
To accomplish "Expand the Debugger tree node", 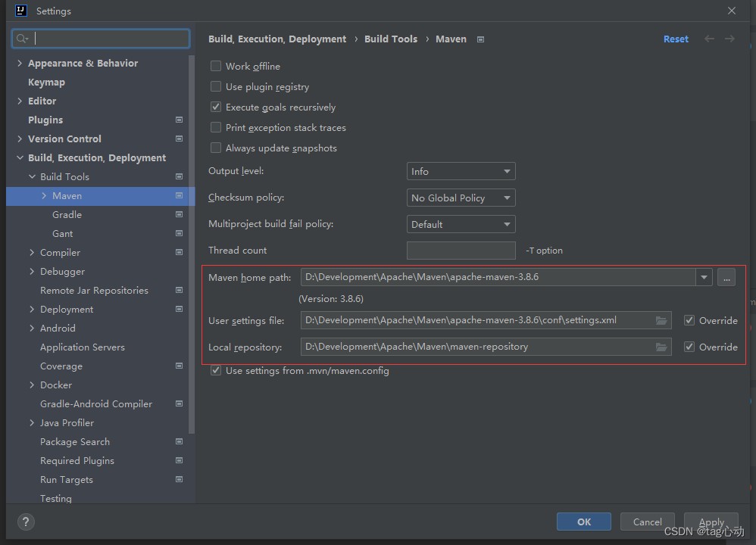I will [32, 271].
